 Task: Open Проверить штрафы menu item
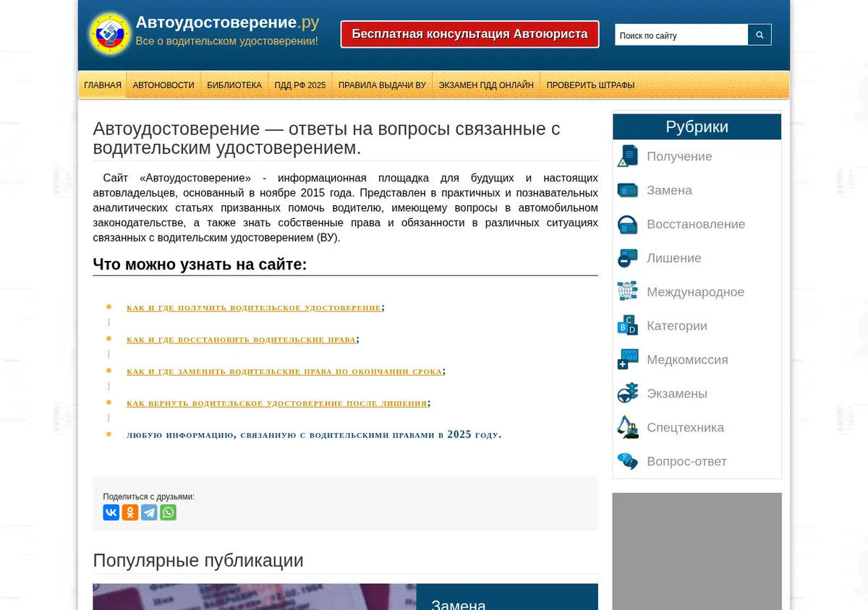click(x=590, y=85)
